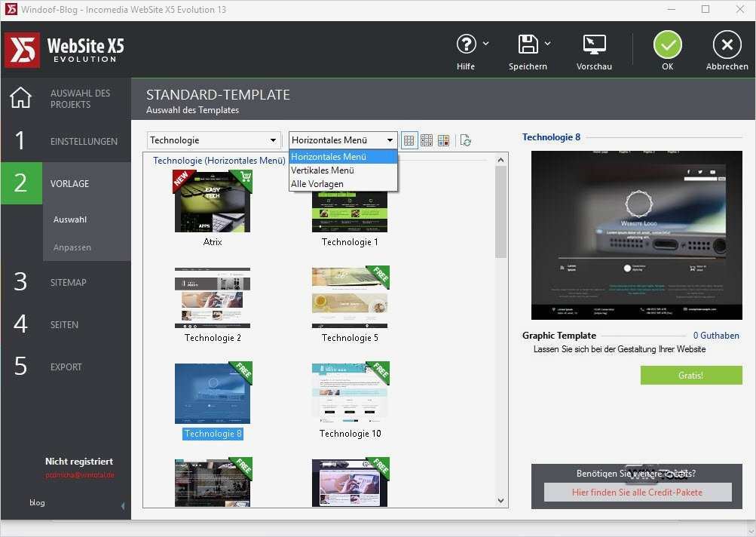Open Hier finden Sie alle Credit-Pakete
The image size is (756, 537).
(x=638, y=493)
